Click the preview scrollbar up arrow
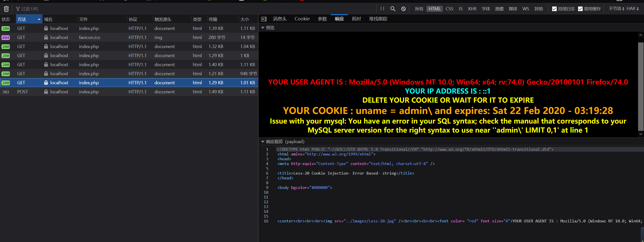644x242 pixels. [x=641, y=35]
